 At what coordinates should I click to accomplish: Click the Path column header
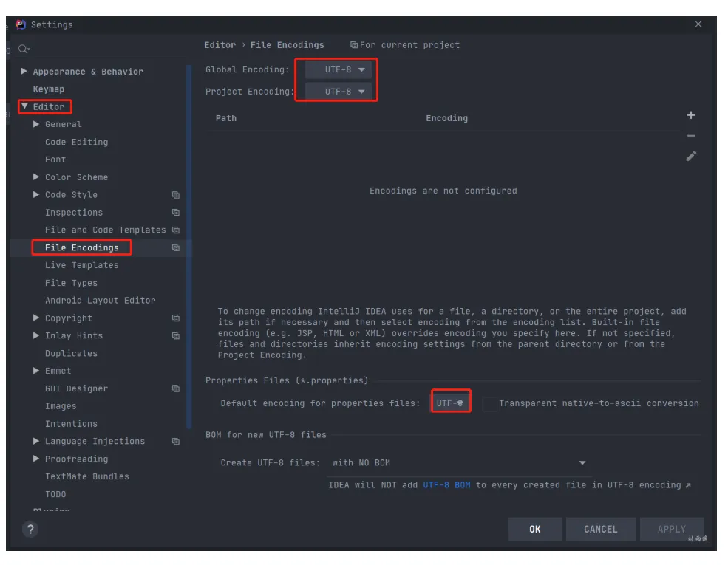[x=225, y=118]
